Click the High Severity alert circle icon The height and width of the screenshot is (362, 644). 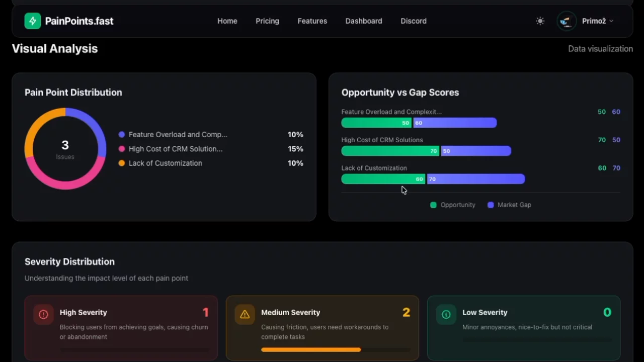[x=43, y=315]
